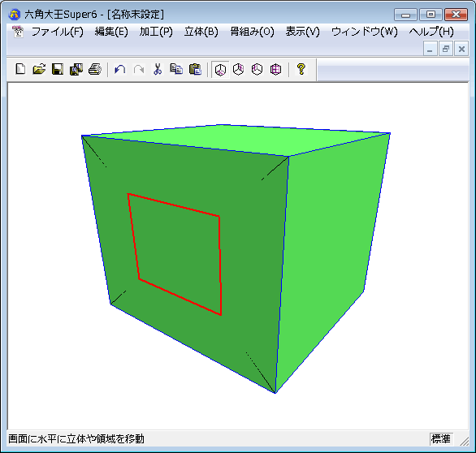Click the Cut scissors icon
Screen dimensions: 476x453
click(158, 69)
